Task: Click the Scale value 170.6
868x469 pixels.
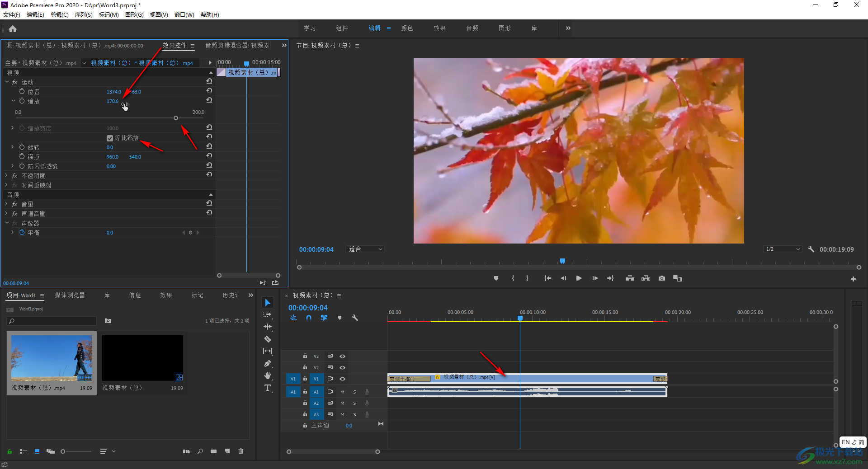Action: coord(113,101)
